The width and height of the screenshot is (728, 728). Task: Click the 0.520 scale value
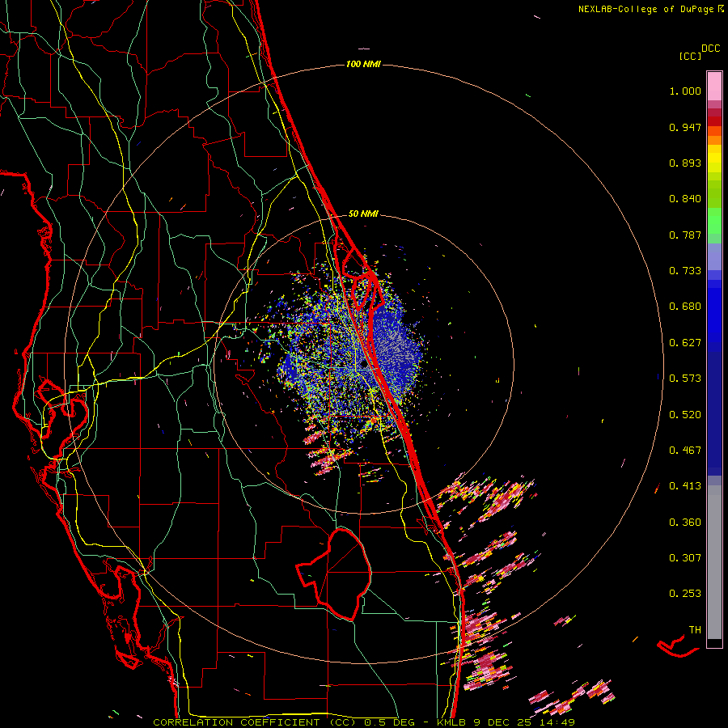click(x=685, y=415)
